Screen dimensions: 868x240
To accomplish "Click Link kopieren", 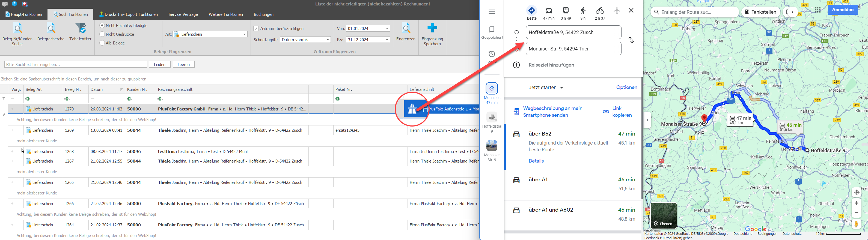I will pyautogui.click(x=618, y=112).
